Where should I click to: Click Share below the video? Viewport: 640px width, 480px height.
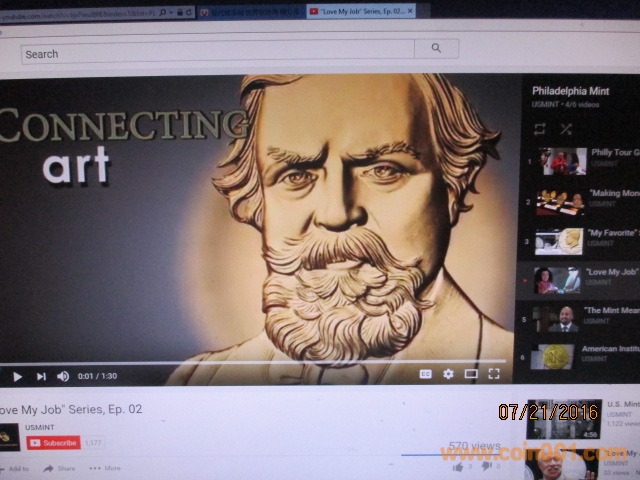point(59,468)
